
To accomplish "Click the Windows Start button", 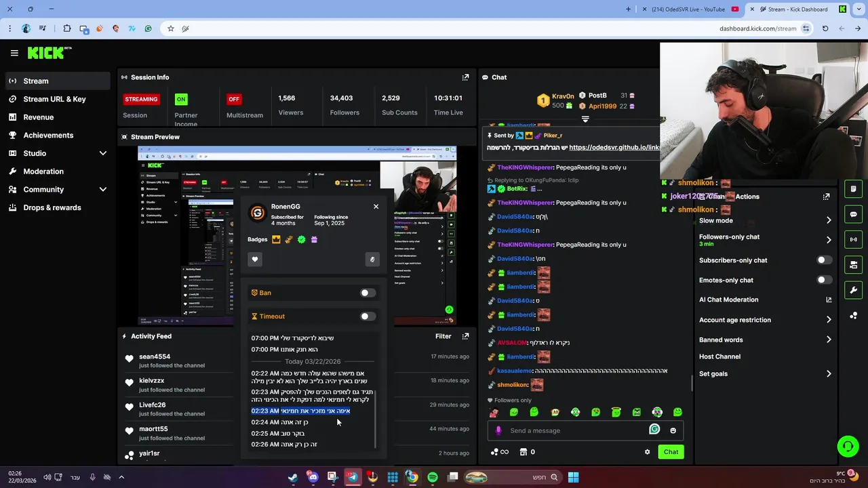I will pos(573,477).
